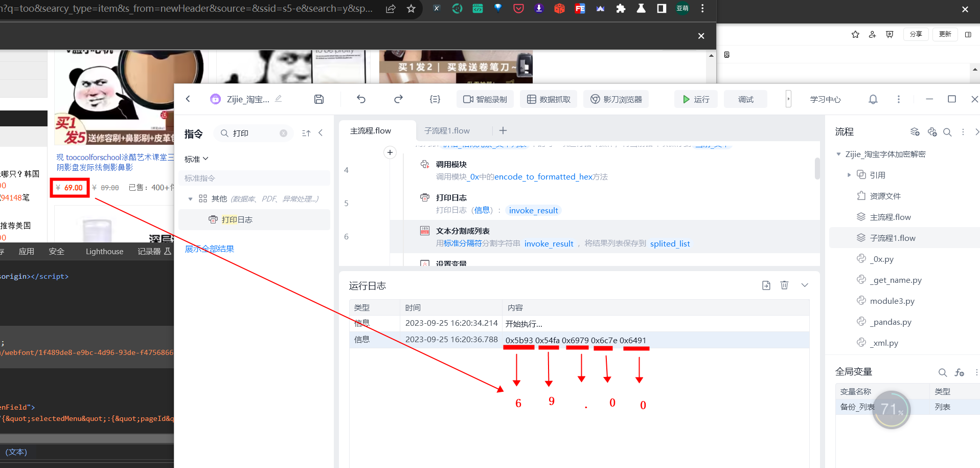Open 安全 tab in DevTools
The image size is (980, 468).
[x=56, y=251]
